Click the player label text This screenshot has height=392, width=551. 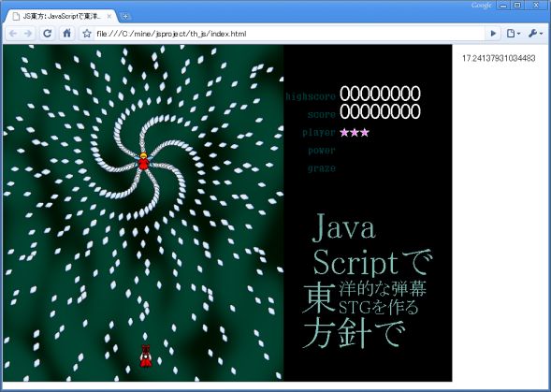pyautogui.click(x=319, y=133)
